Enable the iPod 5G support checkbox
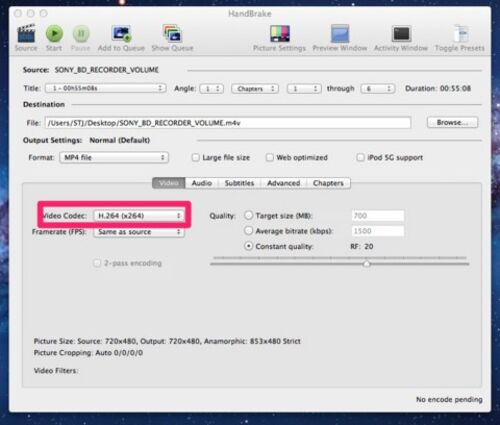 [360, 157]
